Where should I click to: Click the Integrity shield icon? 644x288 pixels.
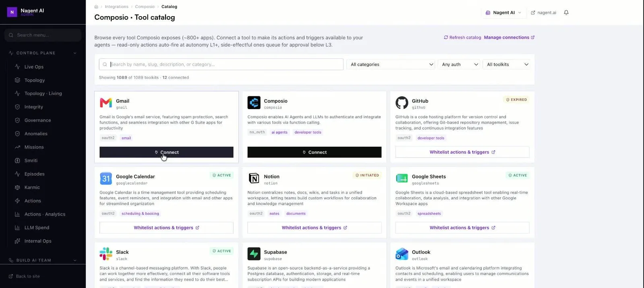17,107
